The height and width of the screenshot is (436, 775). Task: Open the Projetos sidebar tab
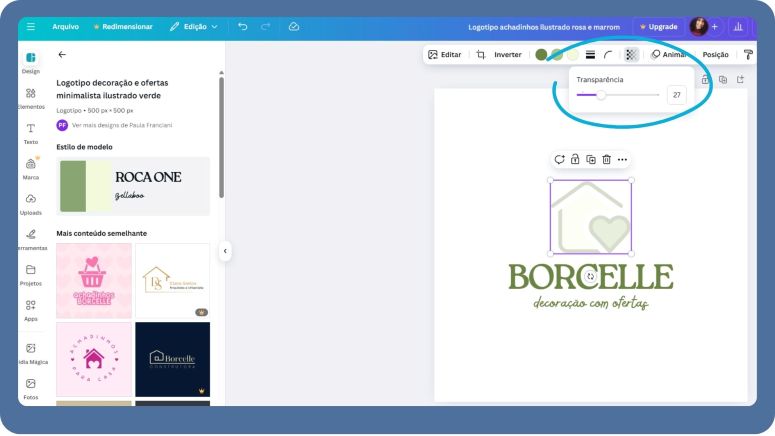click(x=31, y=275)
